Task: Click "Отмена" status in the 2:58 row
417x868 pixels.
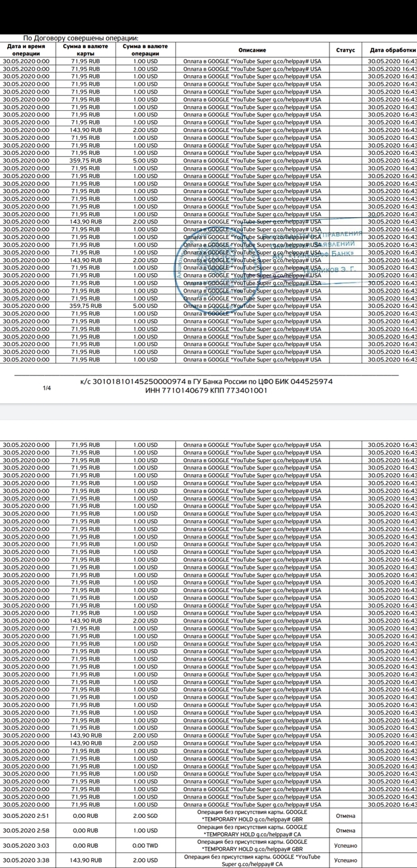Action: pos(345,830)
